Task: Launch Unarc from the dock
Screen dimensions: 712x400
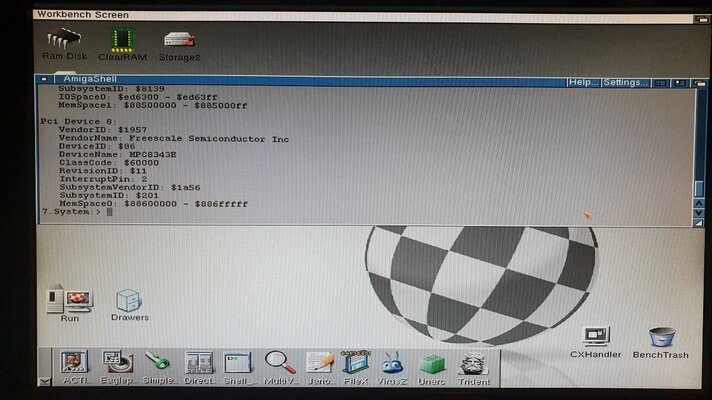Action: 432,364
